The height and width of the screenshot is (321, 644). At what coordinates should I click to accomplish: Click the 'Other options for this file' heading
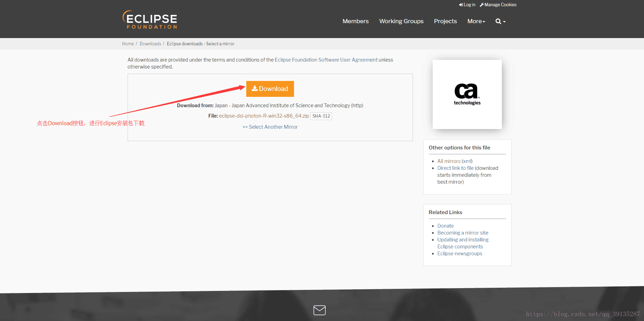tap(459, 148)
